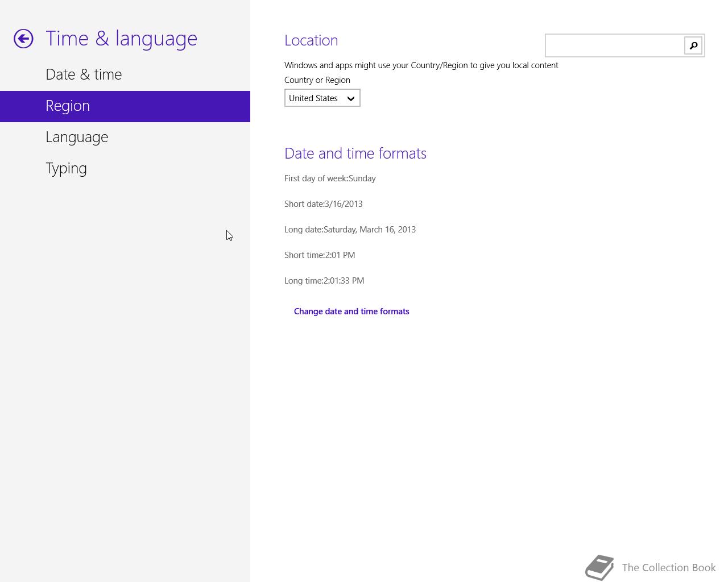Click Change date and time formats link

pyautogui.click(x=351, y=311)
